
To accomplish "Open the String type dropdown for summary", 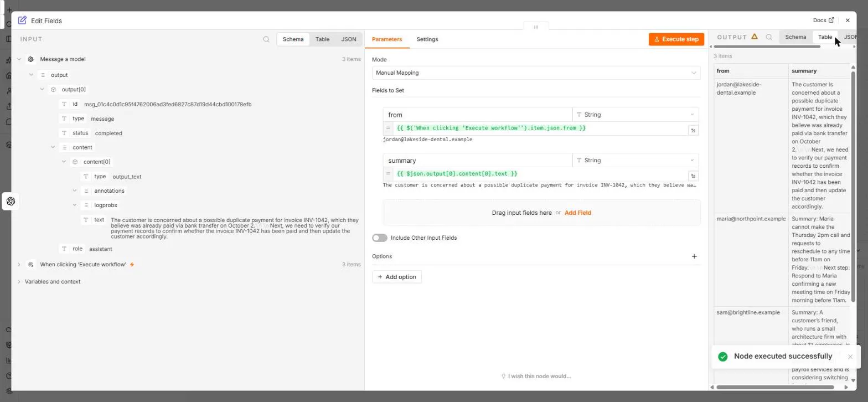I will (x=635, y=161).
